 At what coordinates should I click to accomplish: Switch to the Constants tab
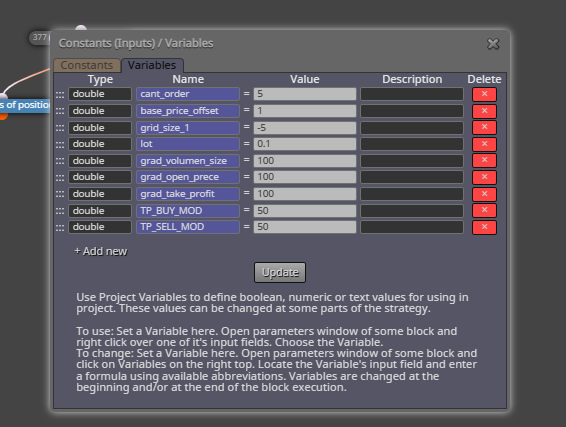(87, 65)
